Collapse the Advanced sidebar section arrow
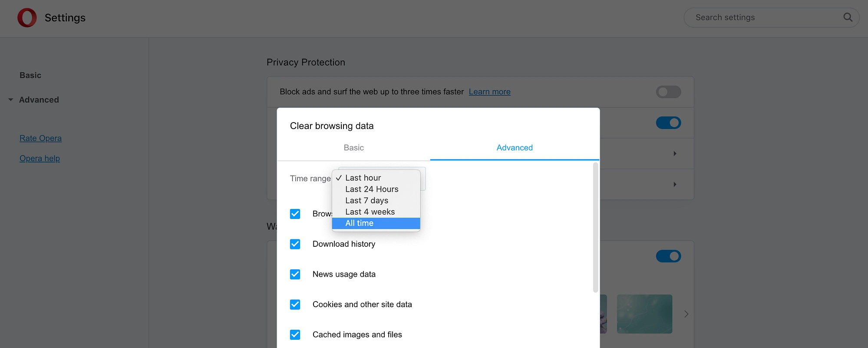The height and width of the screenshot is (348, 868). 11,100
